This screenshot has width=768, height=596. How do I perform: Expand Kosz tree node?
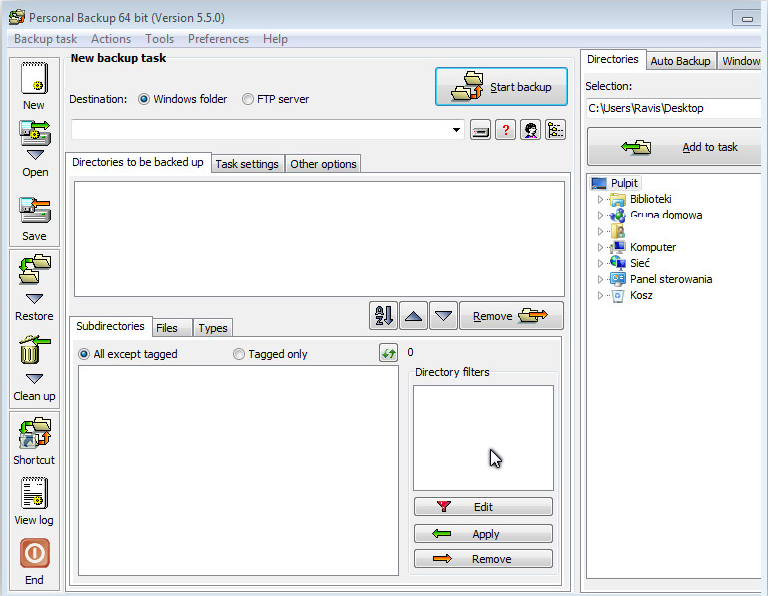600,295
